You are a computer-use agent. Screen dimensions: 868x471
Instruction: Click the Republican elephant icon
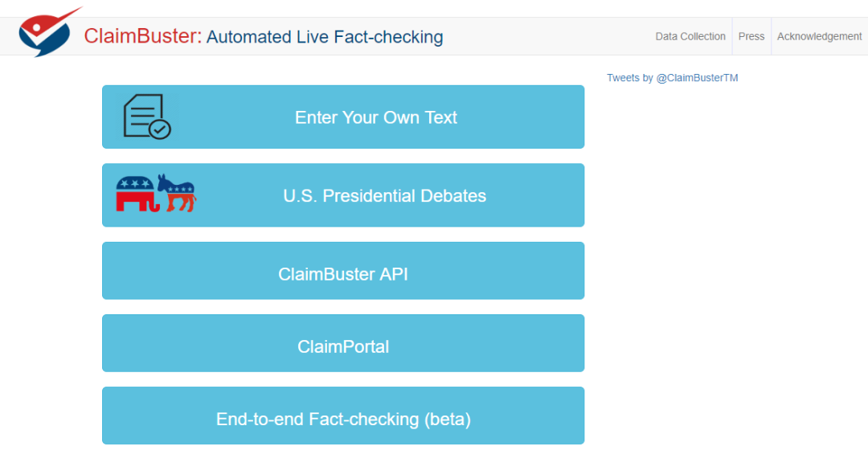click(135, 194)
